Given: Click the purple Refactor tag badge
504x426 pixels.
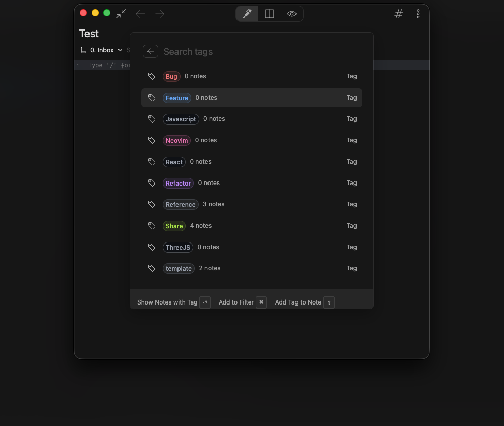Looking at the screenshot, I should click(178, 183).
